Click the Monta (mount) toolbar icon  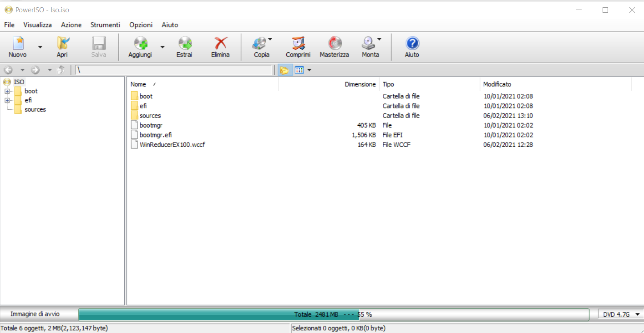[368, 43]
